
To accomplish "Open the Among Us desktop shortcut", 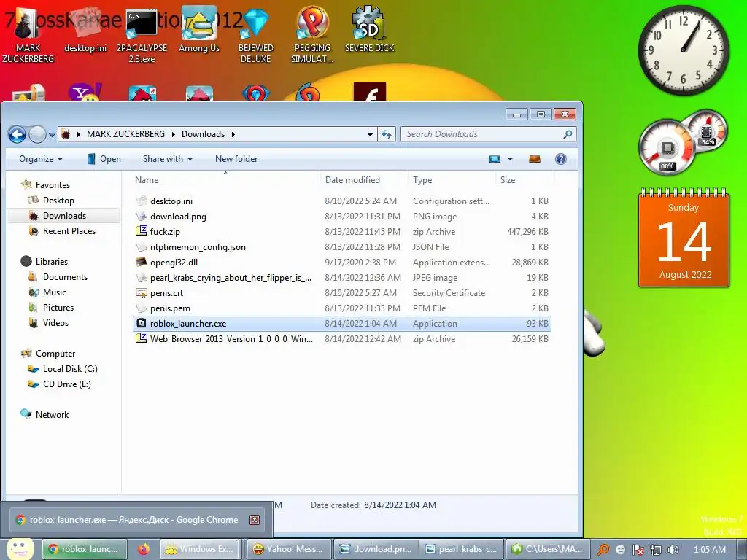I will 199,31.
